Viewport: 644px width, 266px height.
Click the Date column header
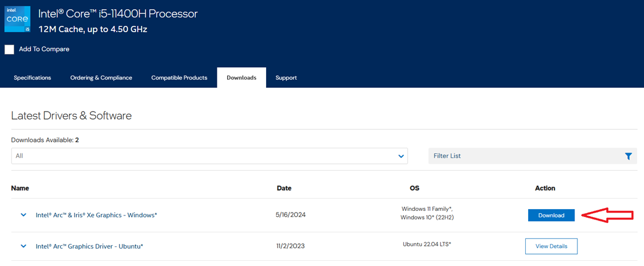coord(284,188)
